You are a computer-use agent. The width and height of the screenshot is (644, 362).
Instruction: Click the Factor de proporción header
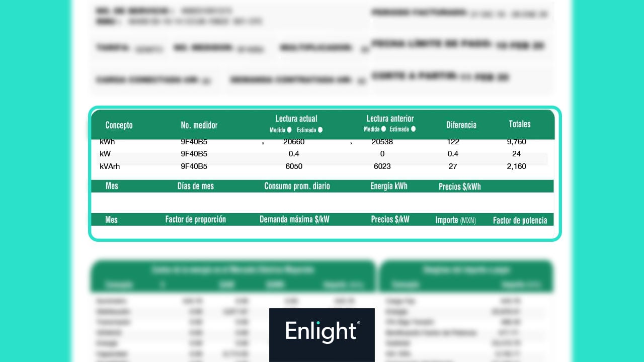(x=196, y=220)
